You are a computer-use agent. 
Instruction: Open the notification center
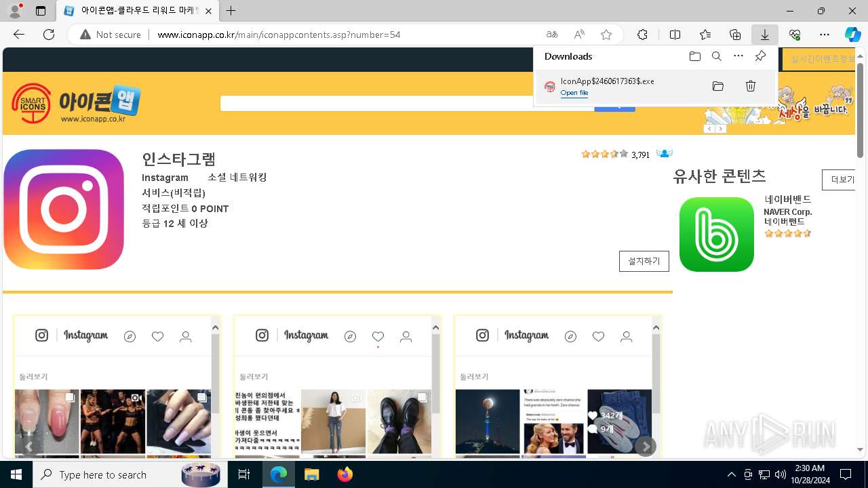point(846,474)
